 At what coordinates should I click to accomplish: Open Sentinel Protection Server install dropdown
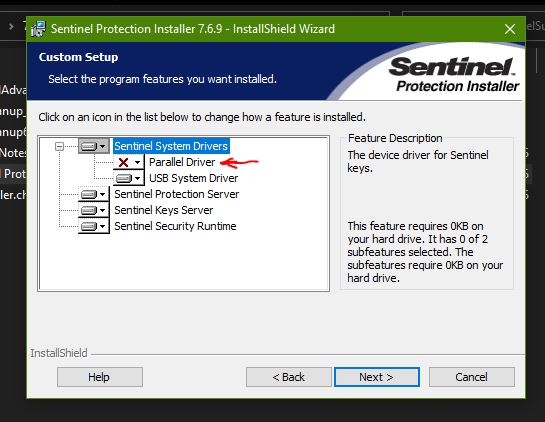[94, 194]
